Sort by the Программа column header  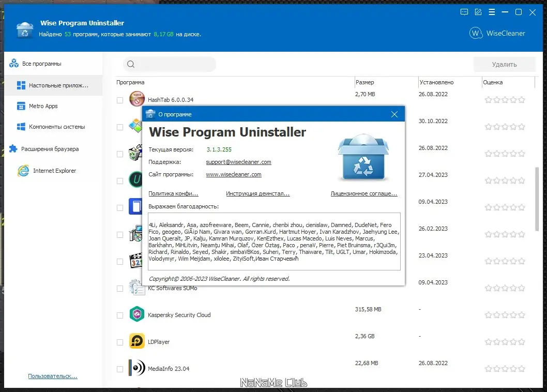235,82
